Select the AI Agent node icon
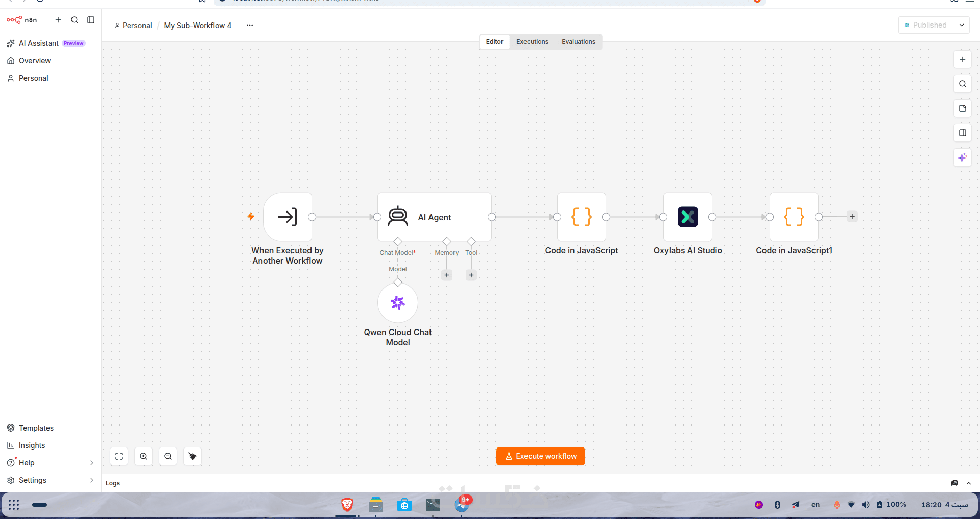980x519 pixels. pos(398,217)
